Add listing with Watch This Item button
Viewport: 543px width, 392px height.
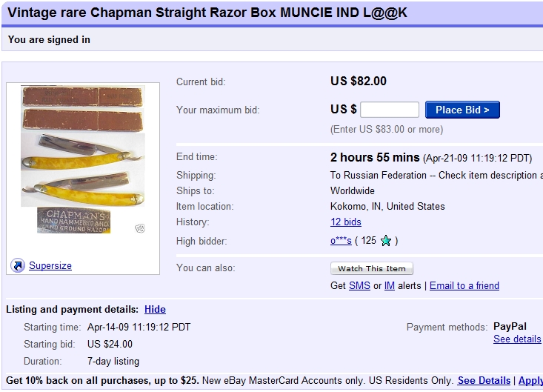pyautogui.click(x=372, y=268)
